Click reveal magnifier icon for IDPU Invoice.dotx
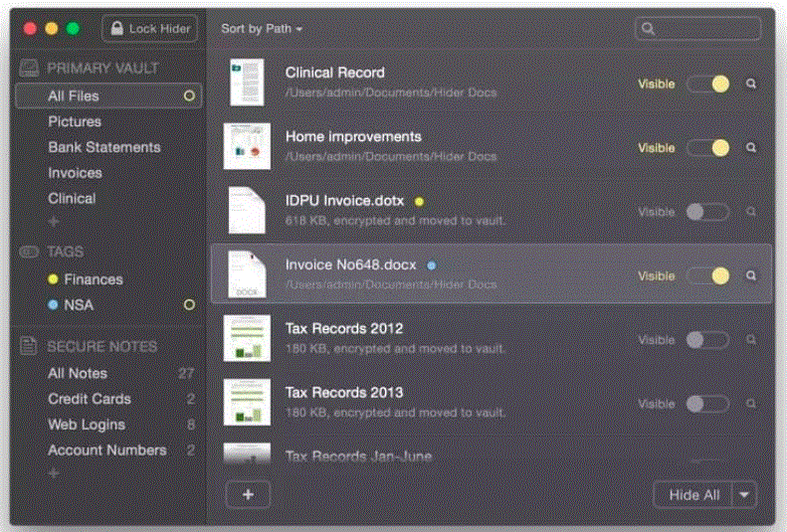 (751, 212)
